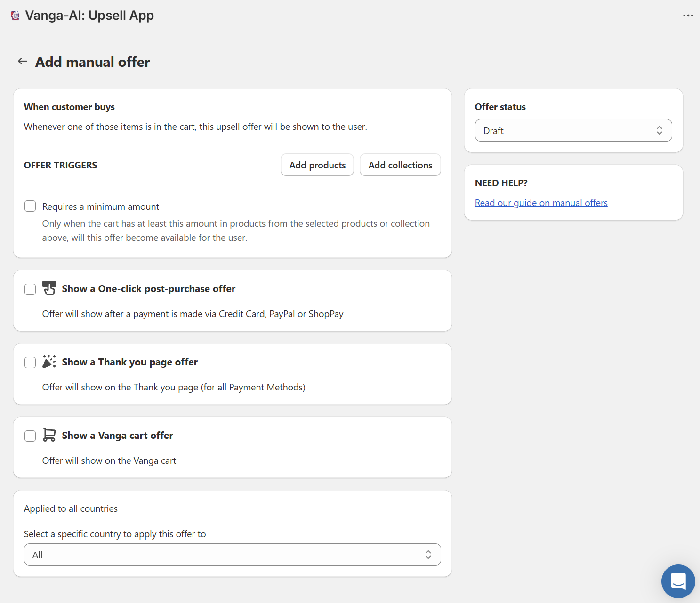Screen dimensions: 700x603
Task: Click the Show a Thank you page offer heading
Action: point(129,362)
